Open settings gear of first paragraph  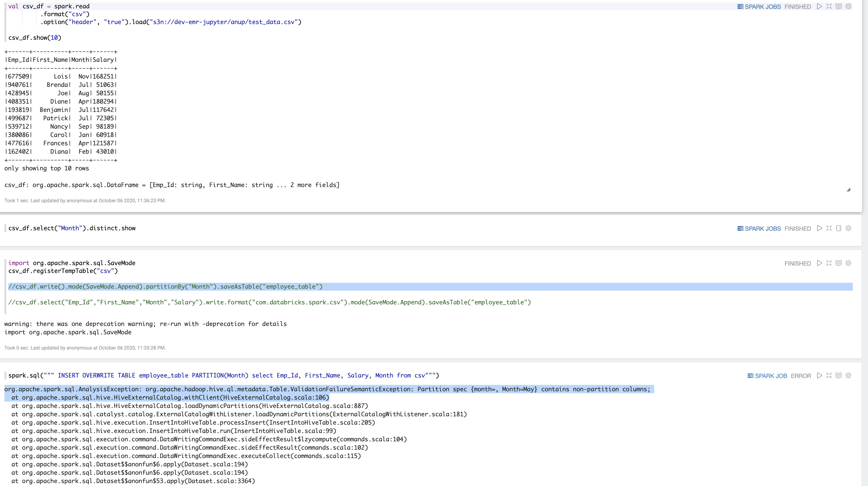tap(848, 6)
